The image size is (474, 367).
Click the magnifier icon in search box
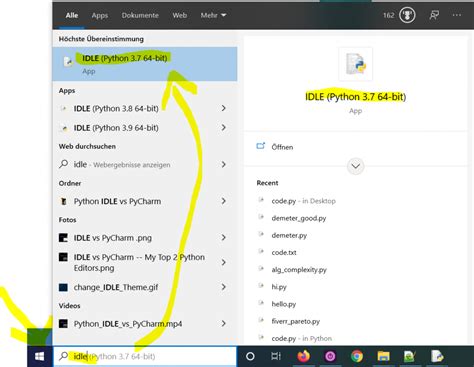point(63,356)
